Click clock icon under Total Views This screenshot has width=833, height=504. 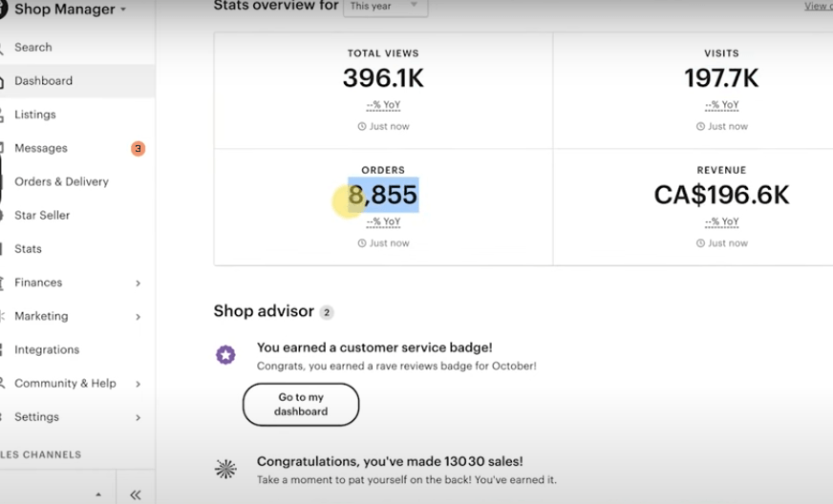click(x=362, y=126)
